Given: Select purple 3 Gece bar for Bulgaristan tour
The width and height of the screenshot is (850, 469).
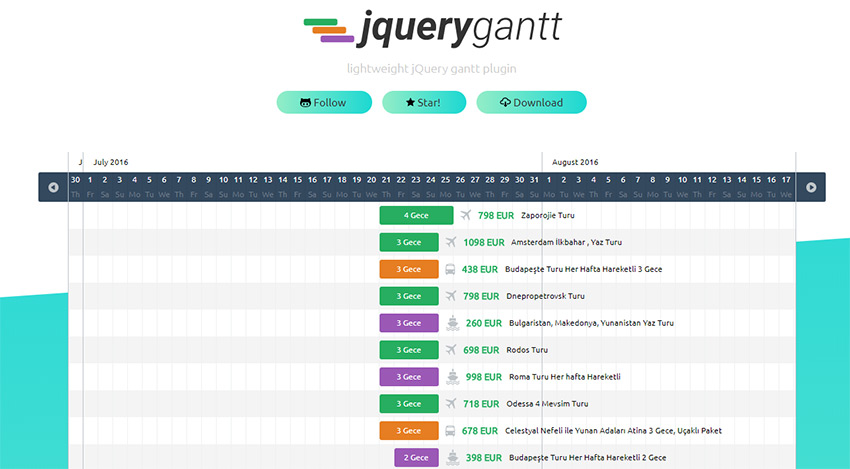Looking at the screenshot, I should click(x=409, y=323).
